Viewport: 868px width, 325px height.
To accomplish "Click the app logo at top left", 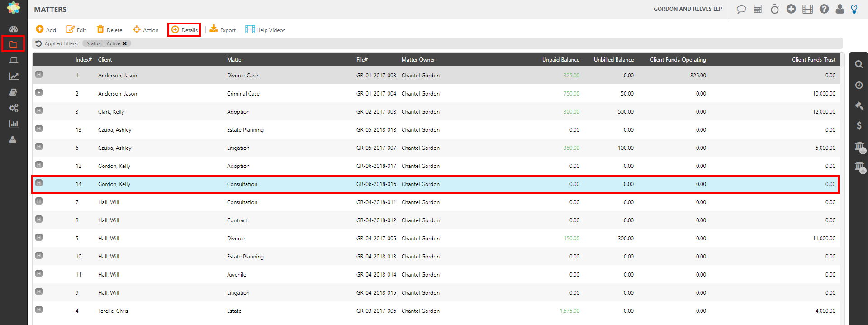I will [x=14, y=8].
